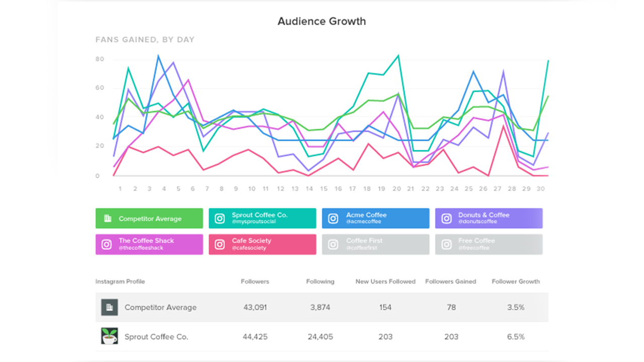Click Instagram icon on Sprout Coffee Co. button
Image resolution: width=644 pixels, height=362 pixels.
click(220, 218)
